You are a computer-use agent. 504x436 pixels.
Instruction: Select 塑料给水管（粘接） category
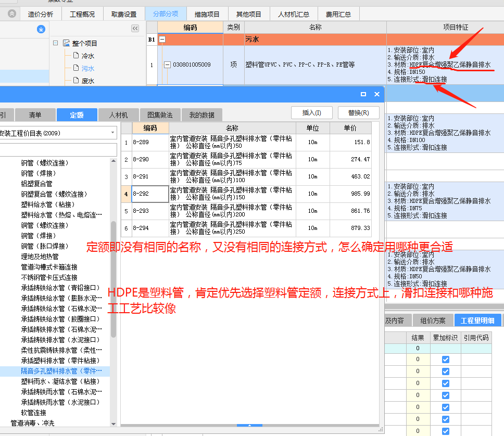(48, 204)
